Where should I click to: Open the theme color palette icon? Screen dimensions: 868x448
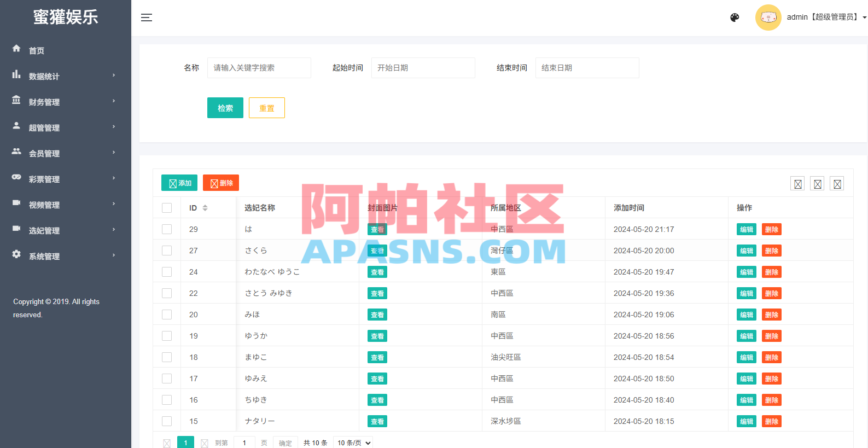tap(735, 18)
